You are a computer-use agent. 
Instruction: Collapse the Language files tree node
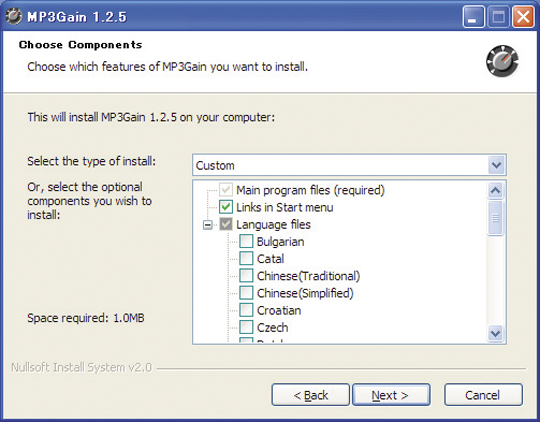208,225
